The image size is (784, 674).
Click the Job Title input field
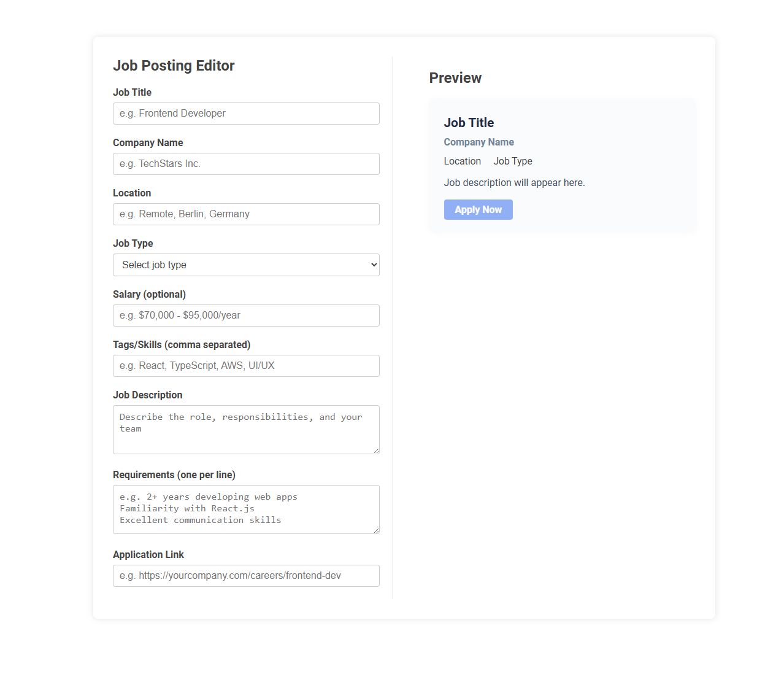(x=245, y=114)
